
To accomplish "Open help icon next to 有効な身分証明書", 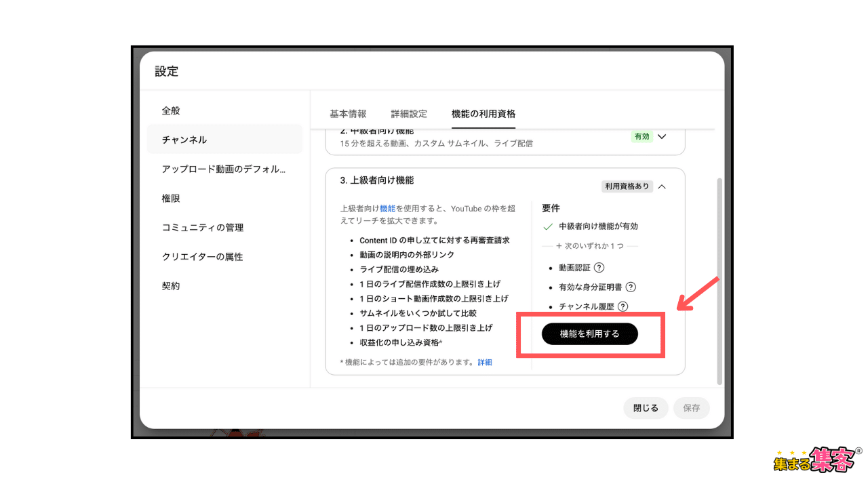I will click(631, 287).
